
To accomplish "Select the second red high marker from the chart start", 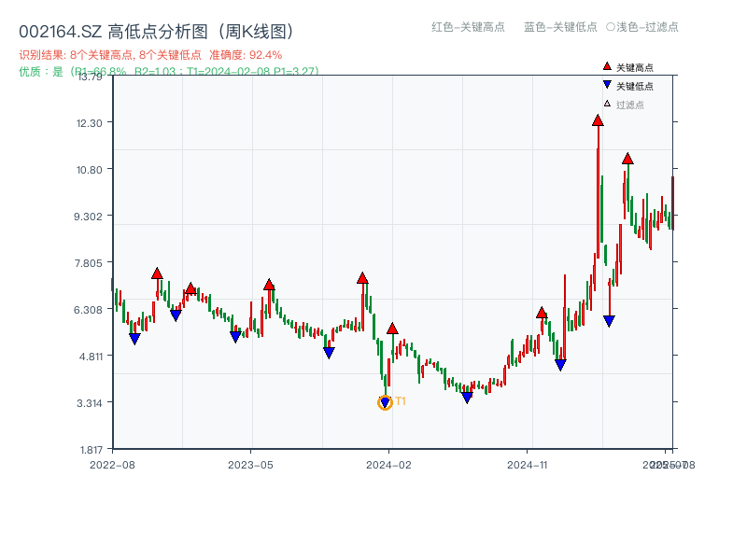I will [190, 288].
